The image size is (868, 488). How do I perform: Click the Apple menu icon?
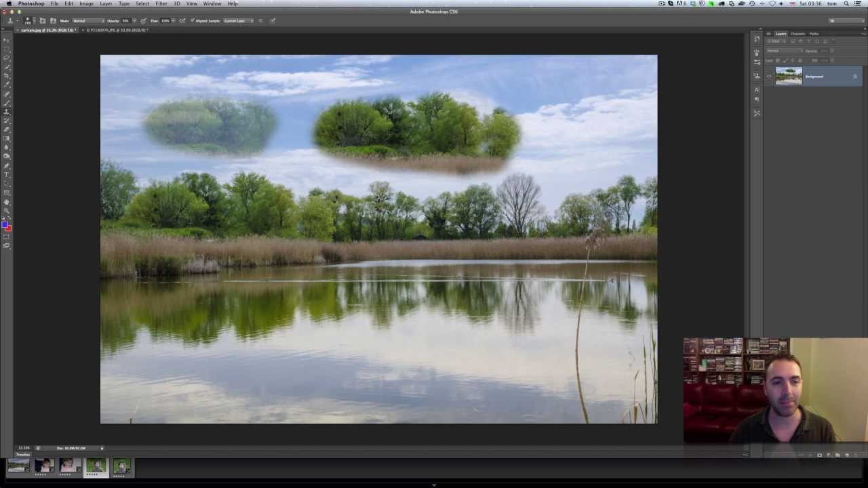point(9,3)
